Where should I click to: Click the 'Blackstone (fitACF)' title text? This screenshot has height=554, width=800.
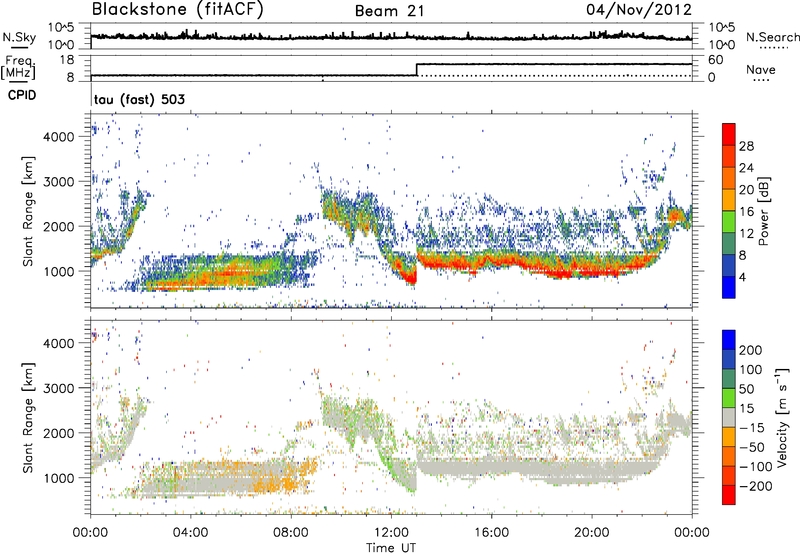[177, 10]
